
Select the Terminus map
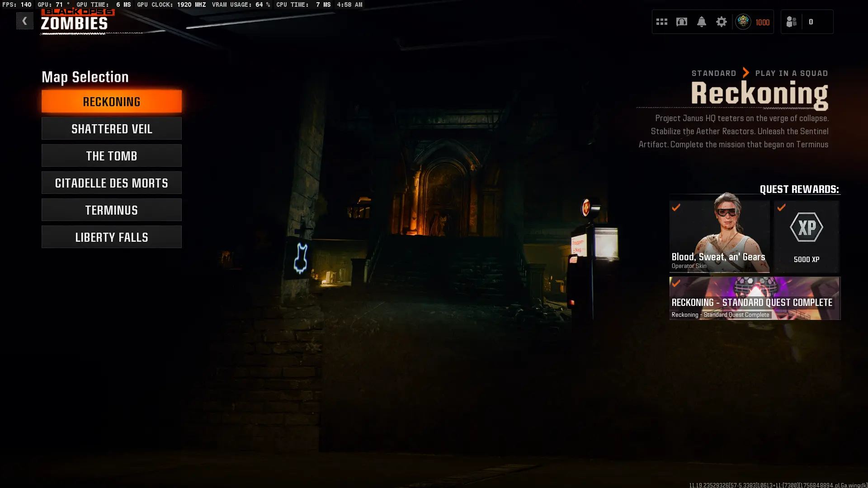[x=112, y=210]
